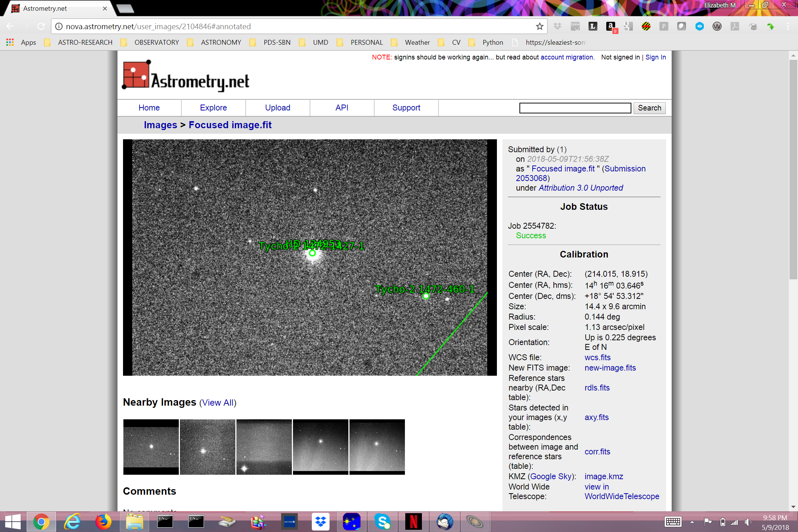Open the Netflix app in taskbar
The height and width of the screenshot is (532, 798).
click(413, 522)
